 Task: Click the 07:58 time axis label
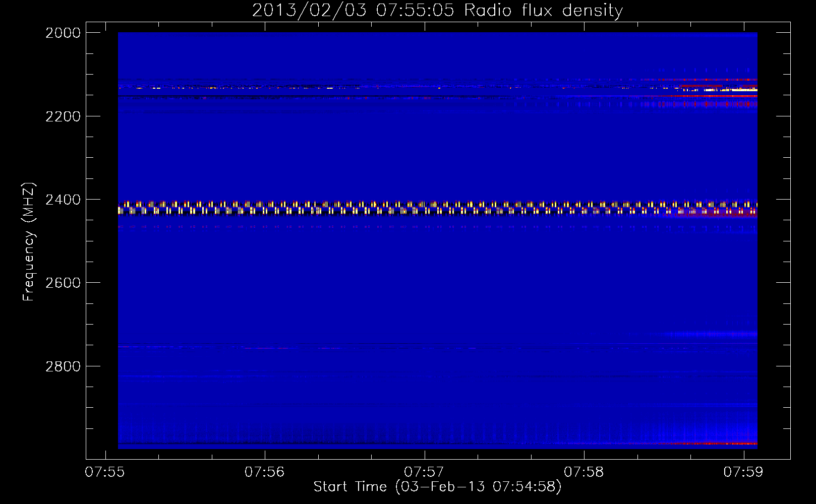click(584, 472)
